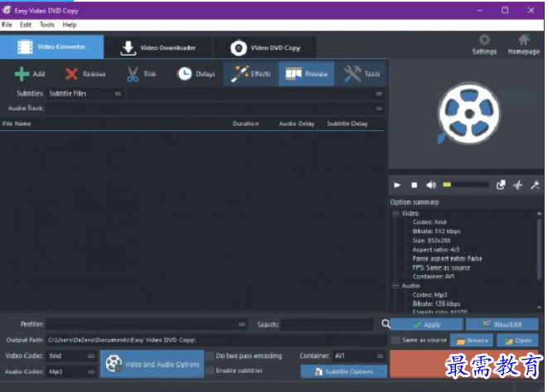
Task: Click the Audio Delay column header
Action: pyautogui.click(x=296, y=123)
